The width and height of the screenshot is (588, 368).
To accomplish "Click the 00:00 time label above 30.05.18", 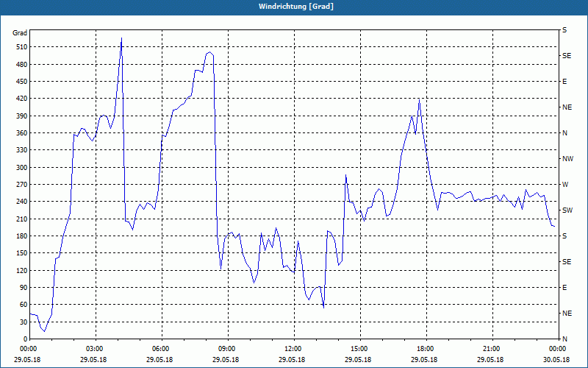I will pos(558,349).
